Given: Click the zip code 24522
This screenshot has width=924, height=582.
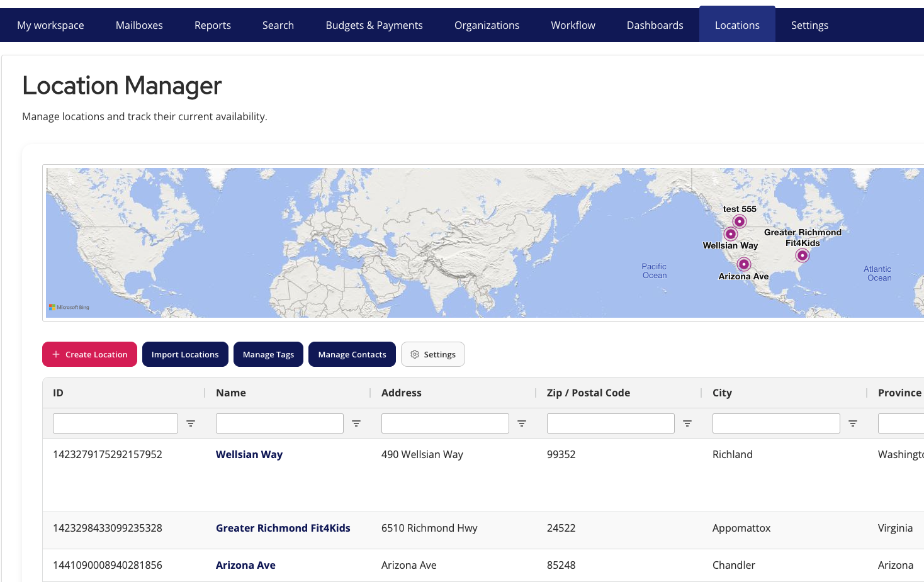Looking at the screenshot, I should pyautogui.click(x=561, y=528).
